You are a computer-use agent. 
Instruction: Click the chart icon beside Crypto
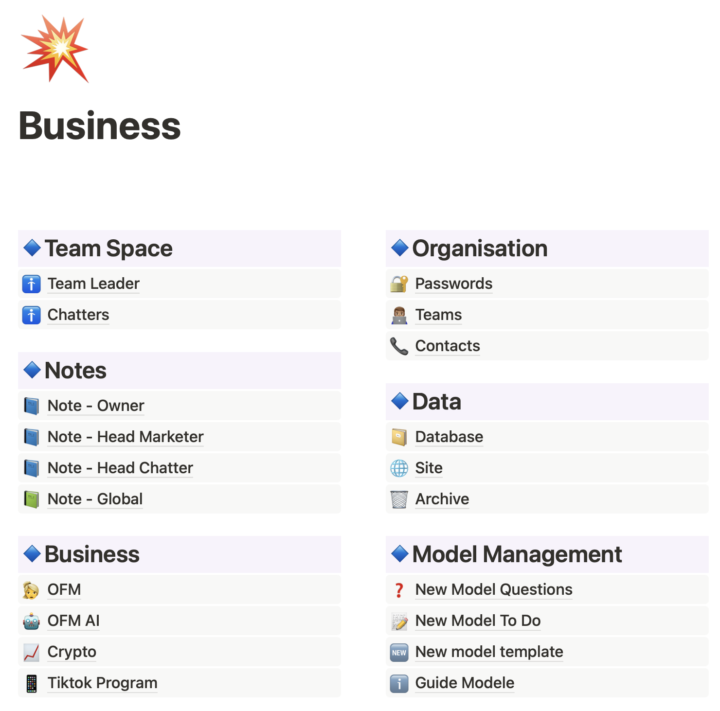coord(31,652)
